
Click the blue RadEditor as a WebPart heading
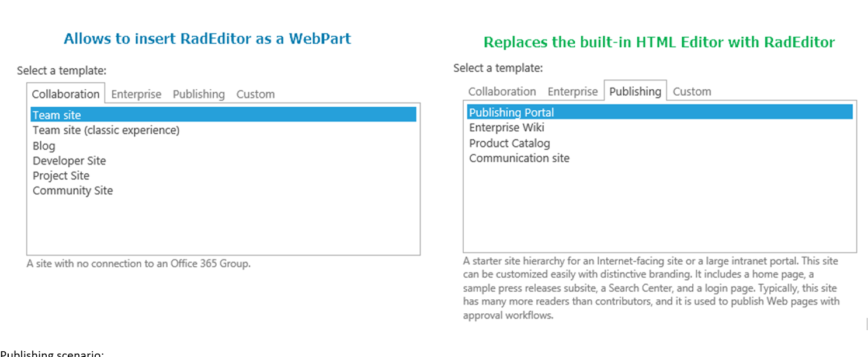click(x=207, y=39)
